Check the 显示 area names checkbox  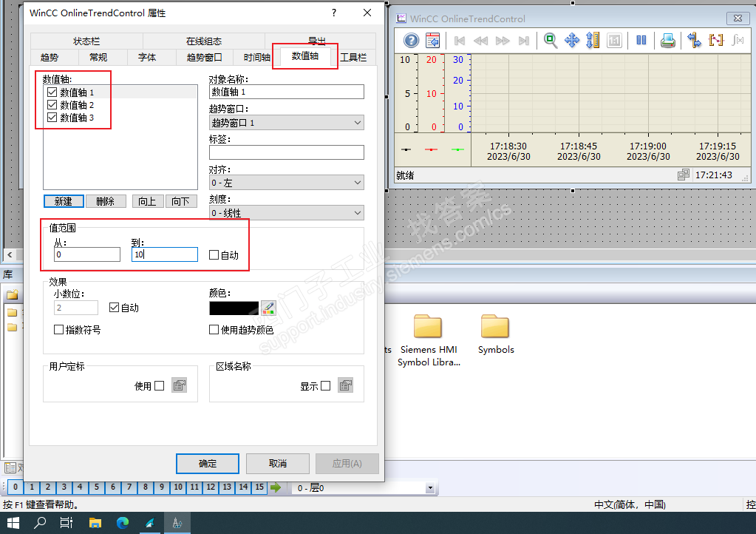click(x=325, y=386)
